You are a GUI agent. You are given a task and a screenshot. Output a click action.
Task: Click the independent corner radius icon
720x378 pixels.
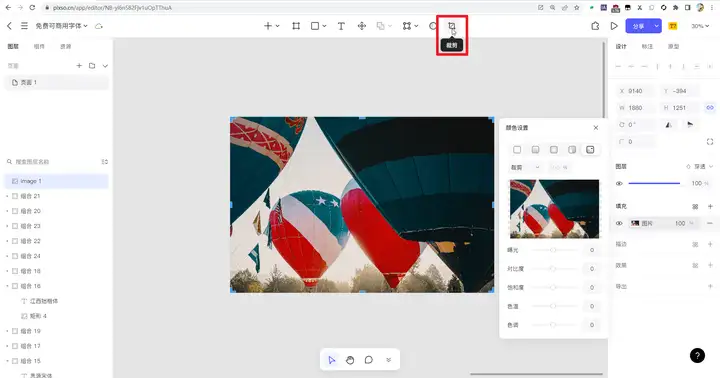[x=710, y=142]
